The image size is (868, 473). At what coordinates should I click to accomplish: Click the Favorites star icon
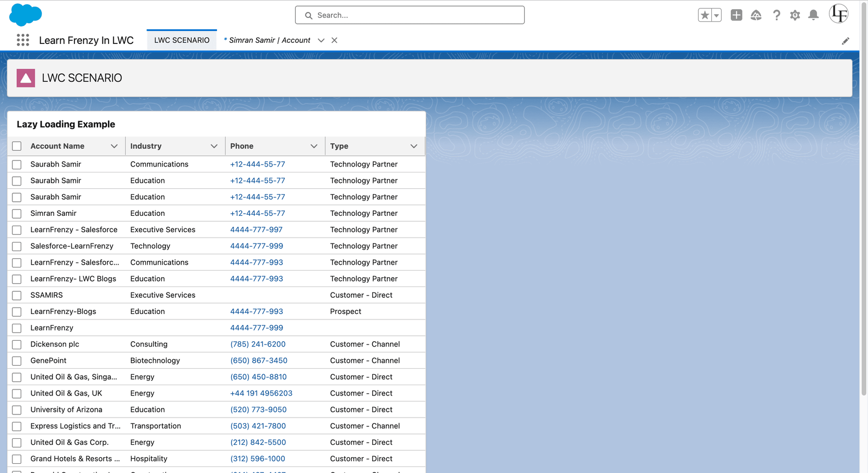click(x=705, y=15)
